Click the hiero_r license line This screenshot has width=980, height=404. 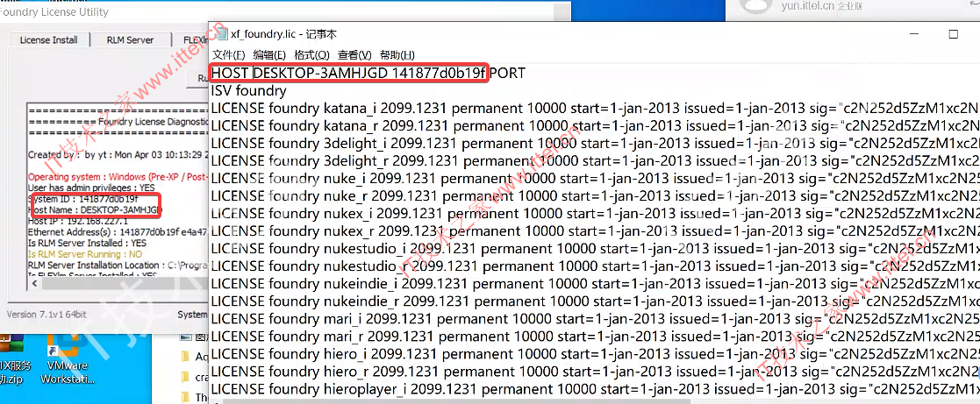(x=595, y=372)
